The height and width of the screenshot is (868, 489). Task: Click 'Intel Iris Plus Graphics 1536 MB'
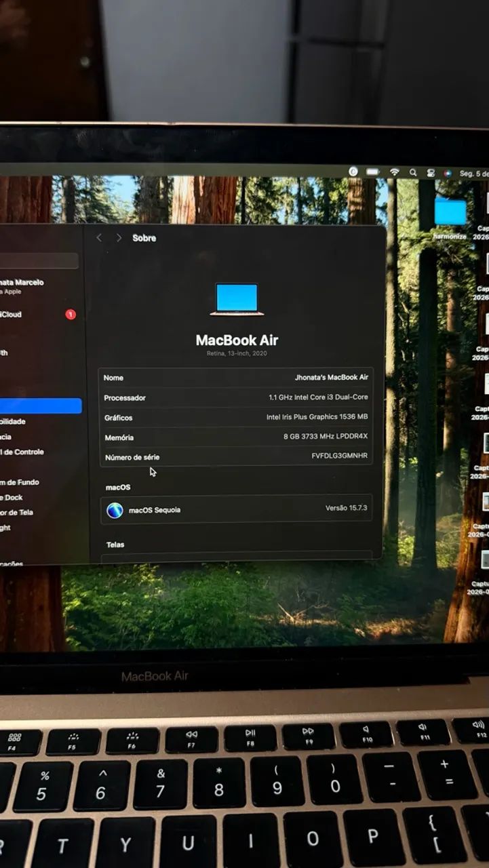coord(317,417)
